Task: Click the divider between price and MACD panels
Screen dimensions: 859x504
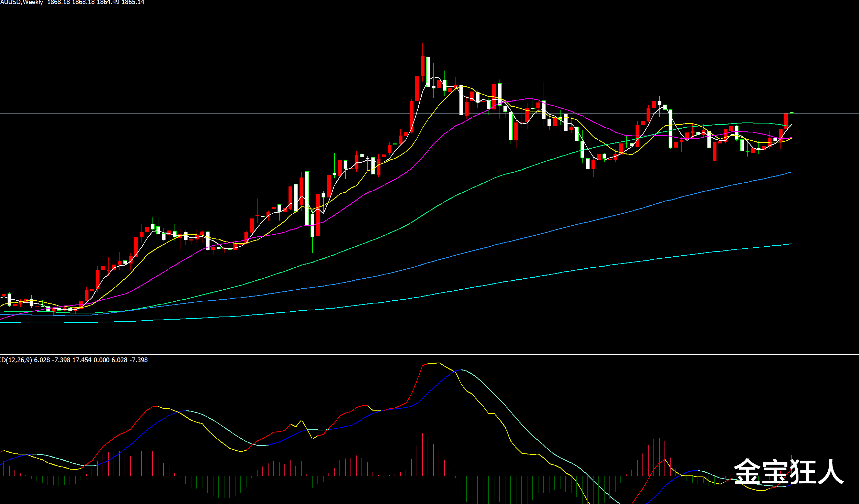Action: pos(429,354)
